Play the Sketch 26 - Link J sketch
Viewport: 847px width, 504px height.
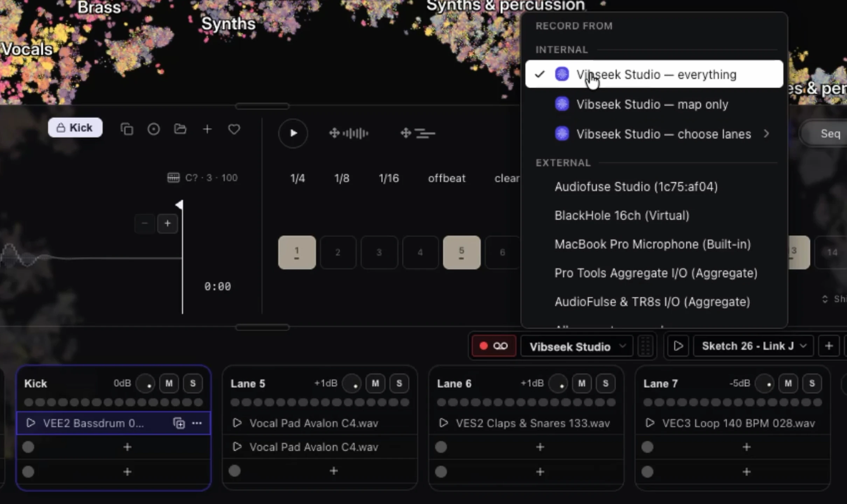[678, 346]
